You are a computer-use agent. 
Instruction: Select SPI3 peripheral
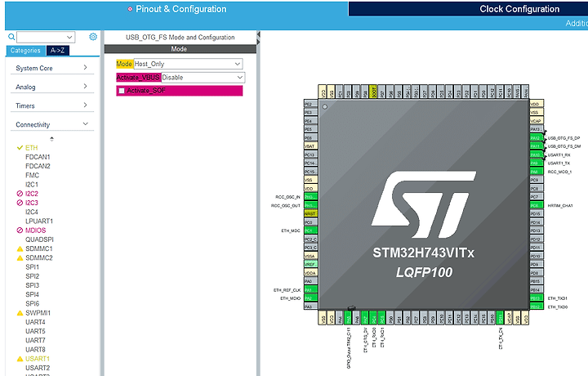tap(32, 285)
